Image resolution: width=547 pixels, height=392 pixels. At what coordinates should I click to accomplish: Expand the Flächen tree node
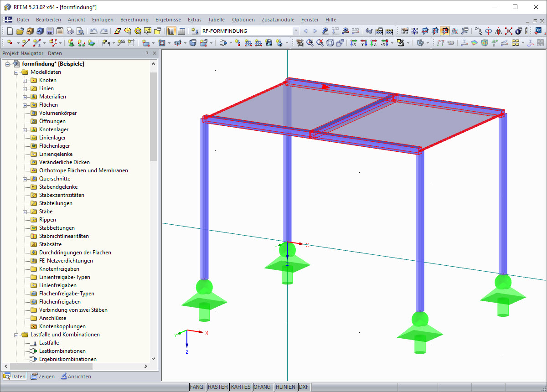(x=25, y=105)
